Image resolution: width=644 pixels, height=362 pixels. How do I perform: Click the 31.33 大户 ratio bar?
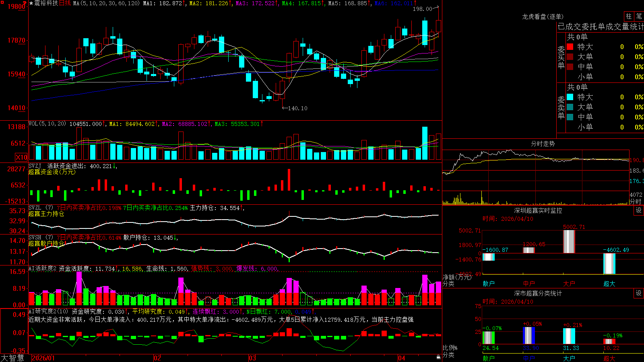569,336
